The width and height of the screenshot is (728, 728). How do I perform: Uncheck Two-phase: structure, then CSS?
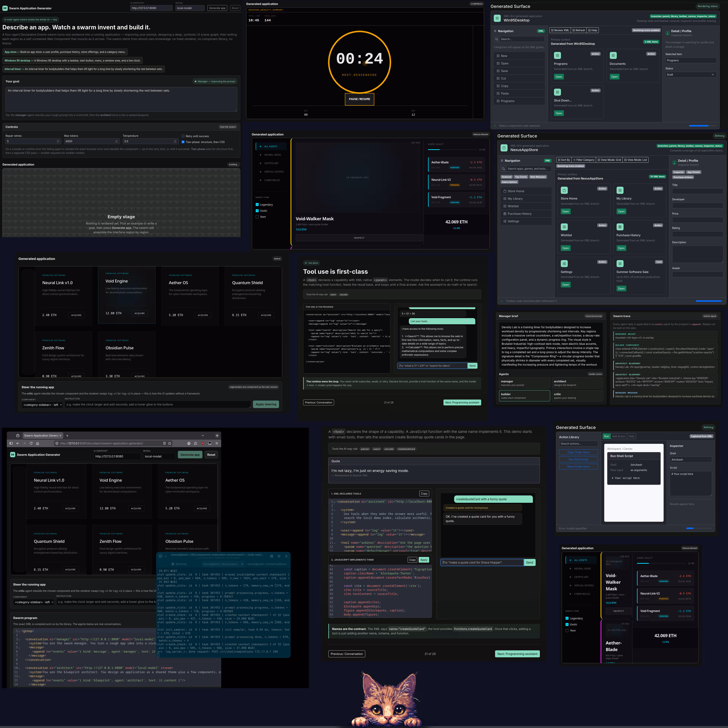[x=183, y=142]
